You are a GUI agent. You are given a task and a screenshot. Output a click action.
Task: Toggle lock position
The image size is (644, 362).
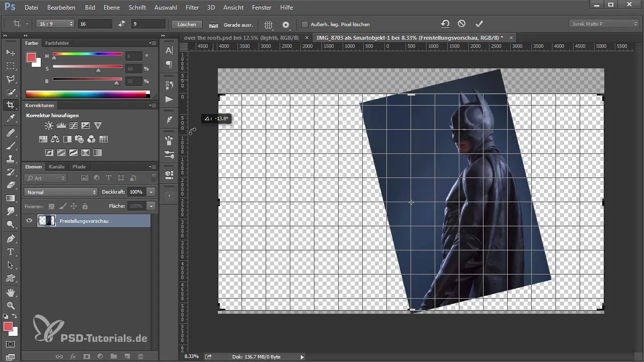[x=73, y=206]
